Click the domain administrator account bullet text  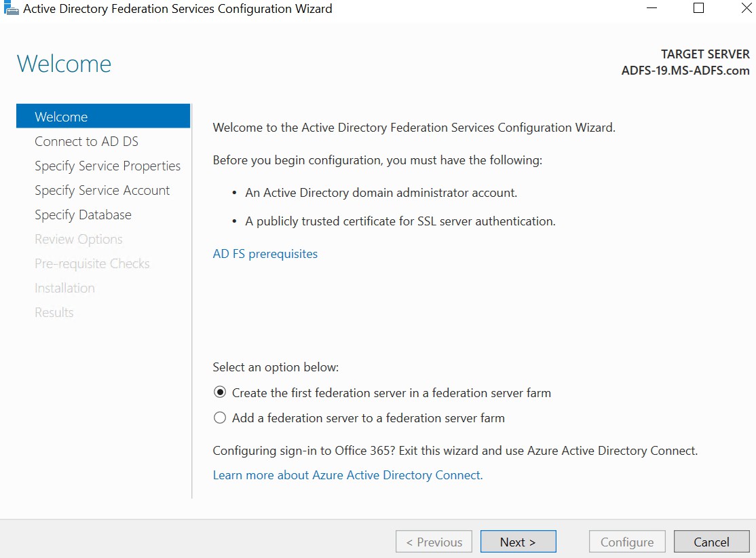pos(381,193)
